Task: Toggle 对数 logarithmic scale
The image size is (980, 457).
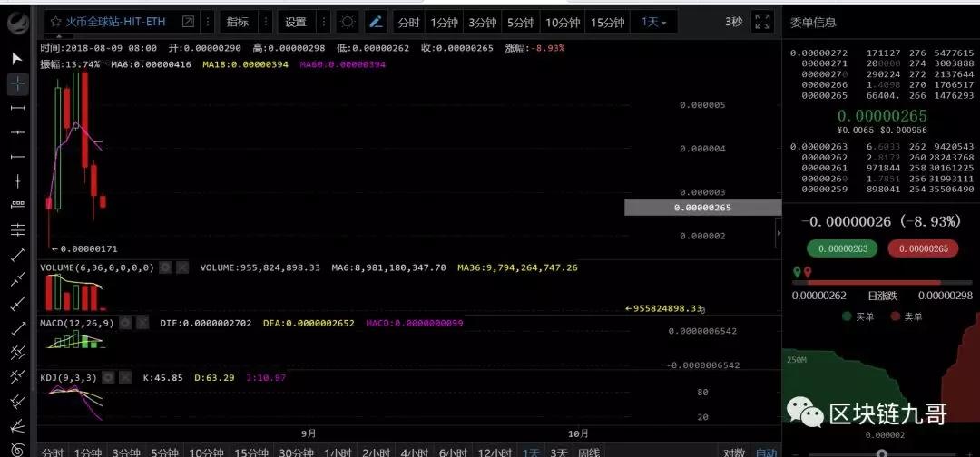Action: pyautogui.click(x=734, y=452)
